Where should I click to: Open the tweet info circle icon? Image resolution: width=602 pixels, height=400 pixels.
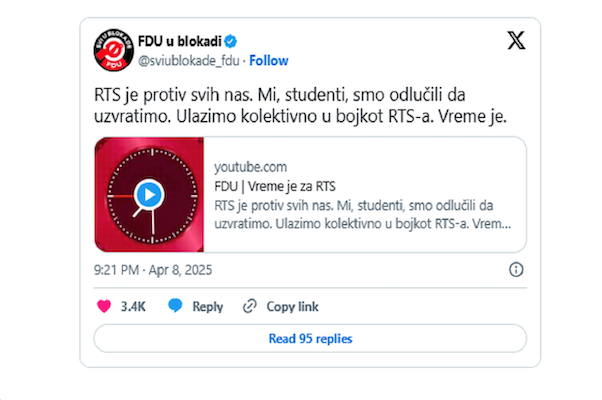(x=516, y=270)
